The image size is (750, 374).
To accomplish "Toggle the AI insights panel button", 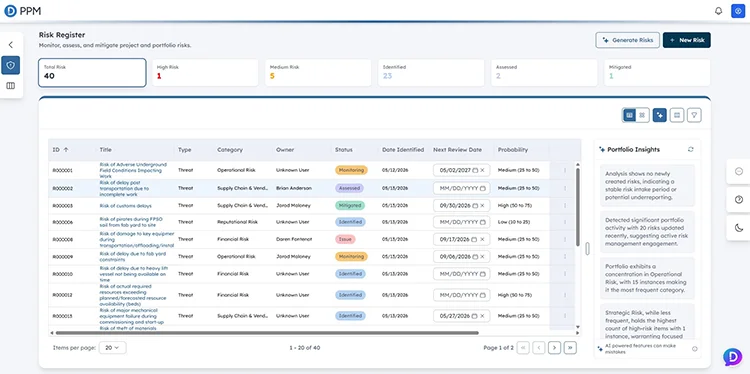I will click(x=660, y=115).
